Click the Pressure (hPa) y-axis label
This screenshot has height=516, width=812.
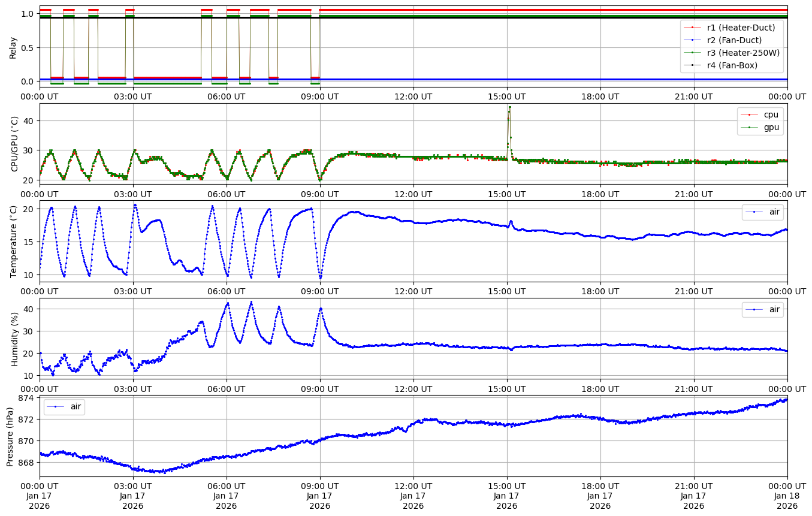pyautogui.click(x=10, y=436)
